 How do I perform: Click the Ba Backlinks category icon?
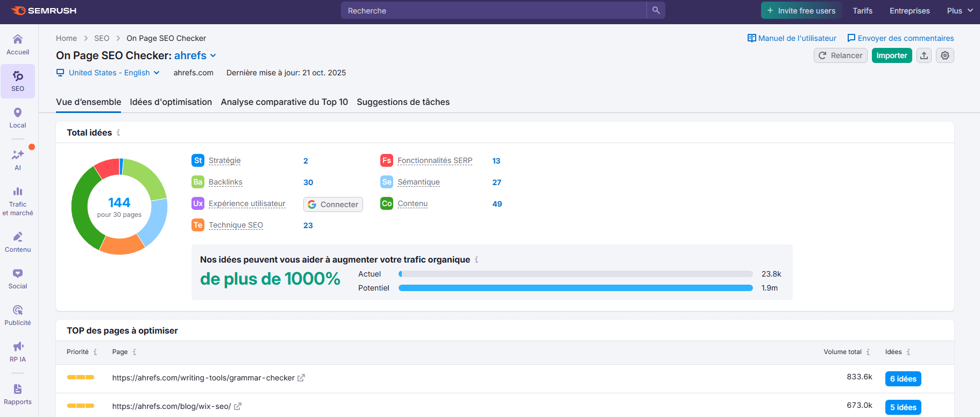[198, 182]
